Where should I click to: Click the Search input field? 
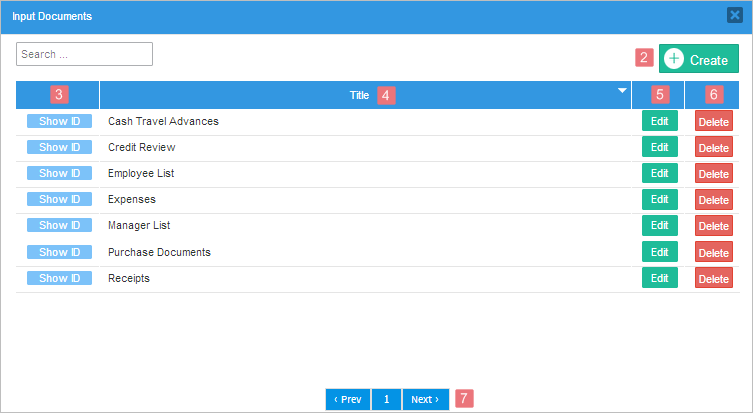pyautogui.click(x=84, y=54)
